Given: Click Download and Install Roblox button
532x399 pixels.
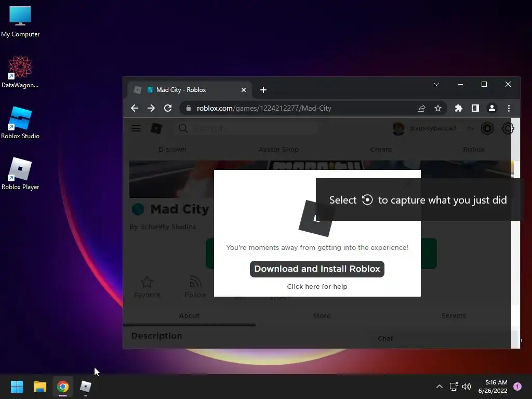Looking at the screenshot, I should (317, 269).
